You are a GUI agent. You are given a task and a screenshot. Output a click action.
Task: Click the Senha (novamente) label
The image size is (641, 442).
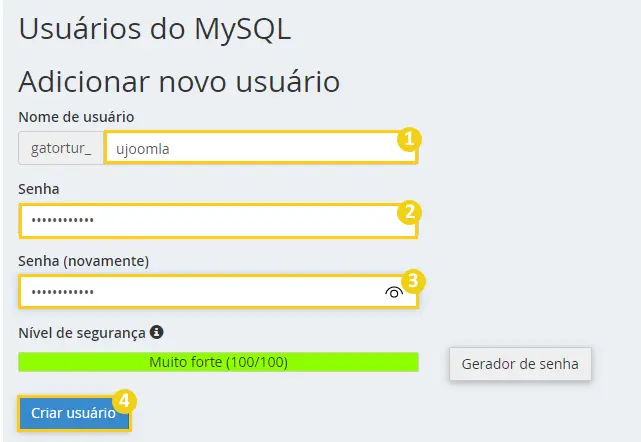83,261
